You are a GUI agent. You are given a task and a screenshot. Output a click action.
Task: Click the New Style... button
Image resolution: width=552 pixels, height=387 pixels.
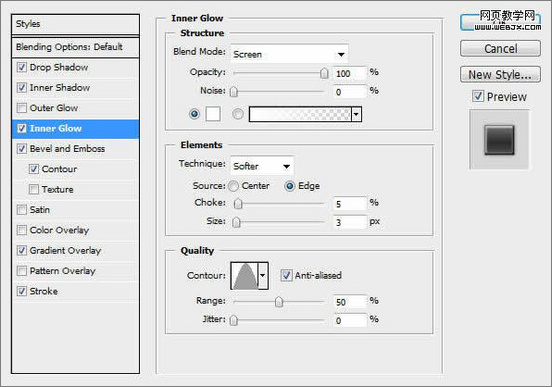coord(500,75)
